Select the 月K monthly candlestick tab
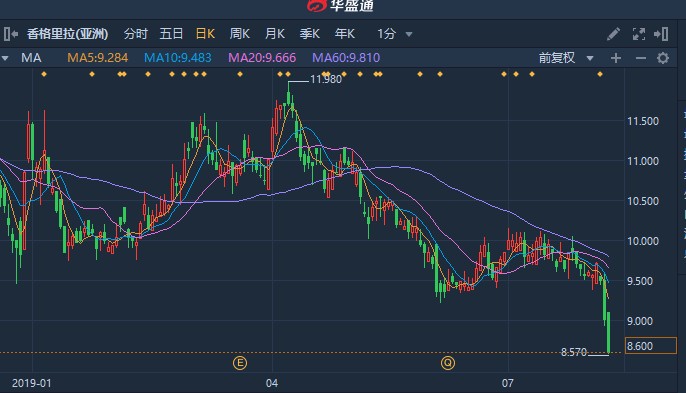This screenshot has width=686, height=393. [x=275, y=34]
